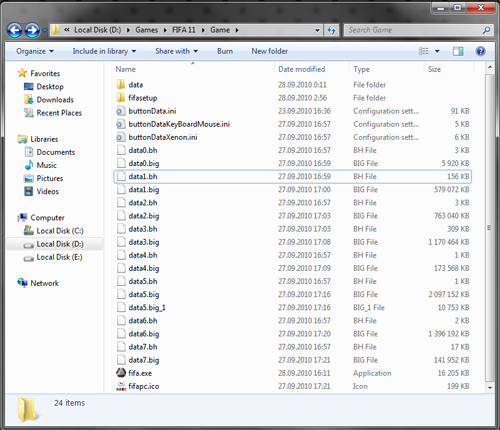500x430 pixels.
Task: Select FIFA 11 in the breadcrumb
Action: click(x=184, y=30)
